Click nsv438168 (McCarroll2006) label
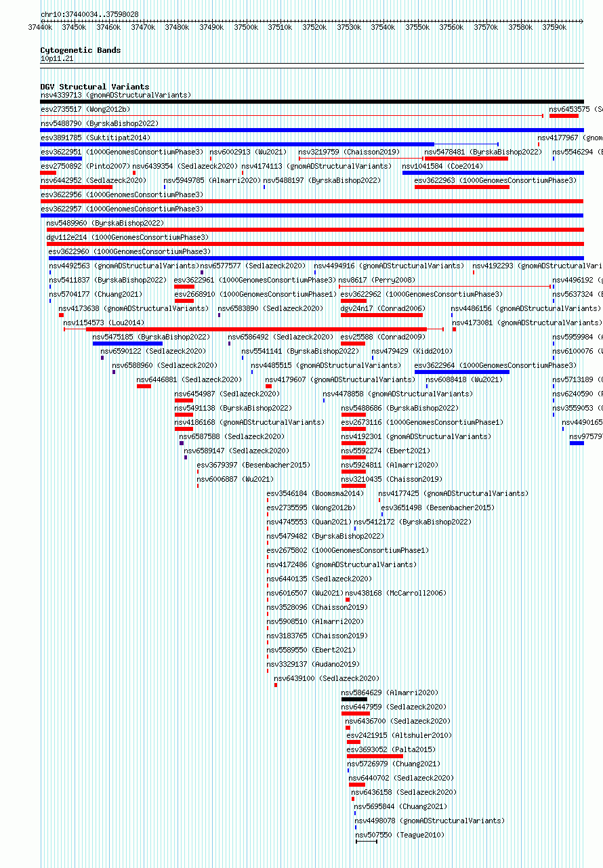603x868 pixels. point(396,593)
